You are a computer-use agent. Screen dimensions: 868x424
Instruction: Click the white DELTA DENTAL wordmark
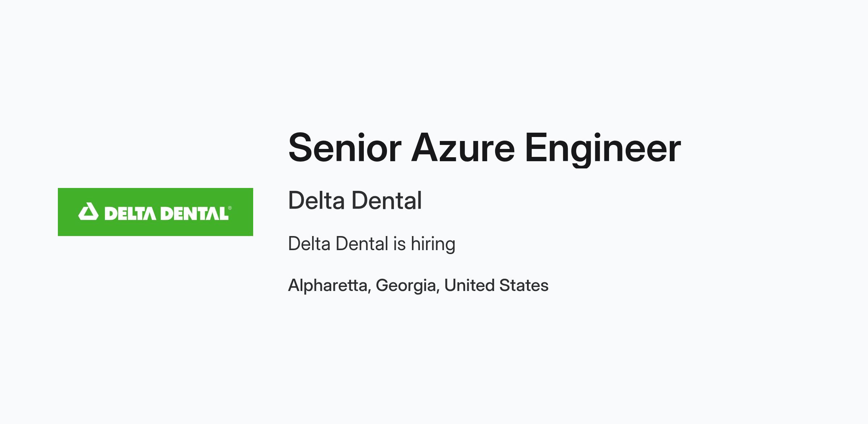[x=166, y=213]
